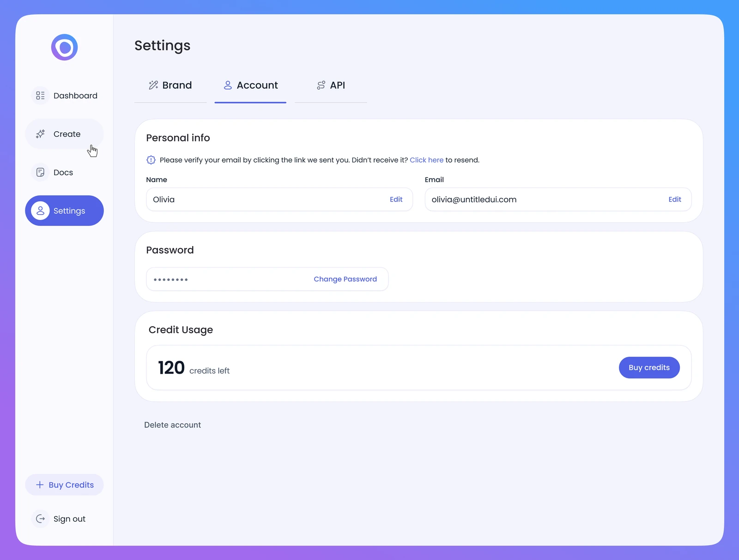739x560 pixels.
Task: Click Change Password link
Action: click(345, 279)
